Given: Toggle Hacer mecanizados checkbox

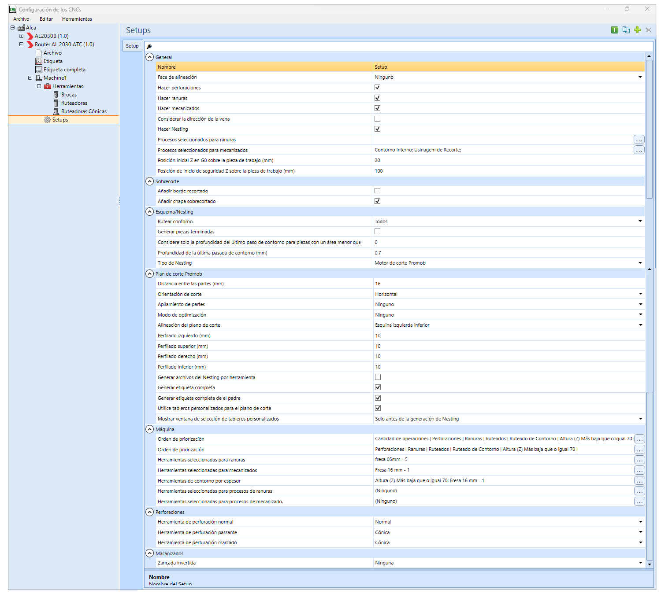Looking at the screenshot, I should [377, 108].
